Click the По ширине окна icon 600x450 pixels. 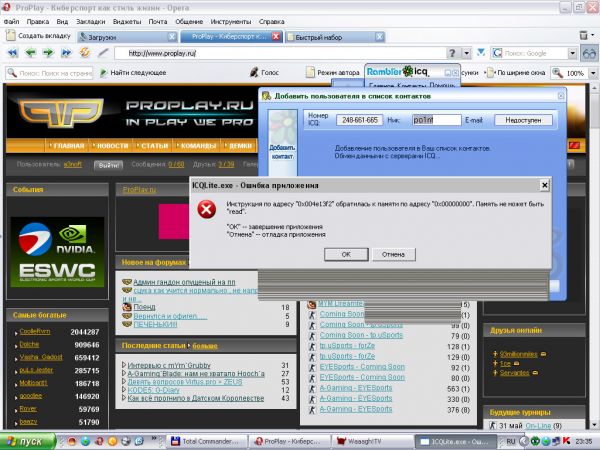pyautogui.click(x=490, y=72)
